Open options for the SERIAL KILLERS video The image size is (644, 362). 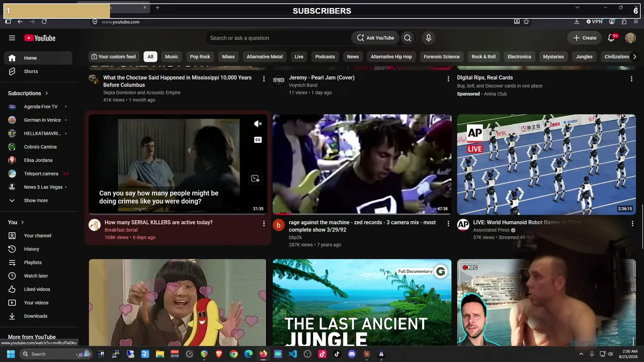point(264,224)
